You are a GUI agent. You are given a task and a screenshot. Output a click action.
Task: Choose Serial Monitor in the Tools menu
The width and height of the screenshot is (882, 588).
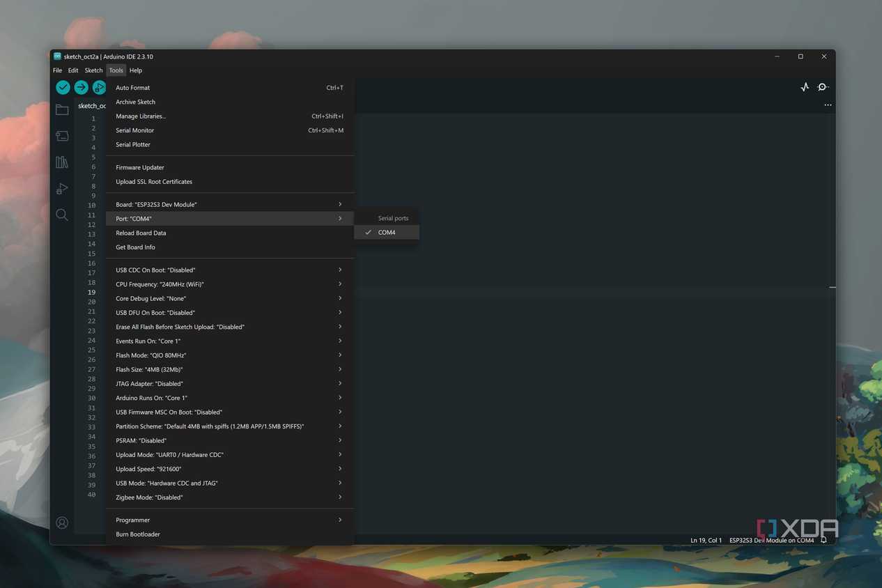[x=230, y=130]
